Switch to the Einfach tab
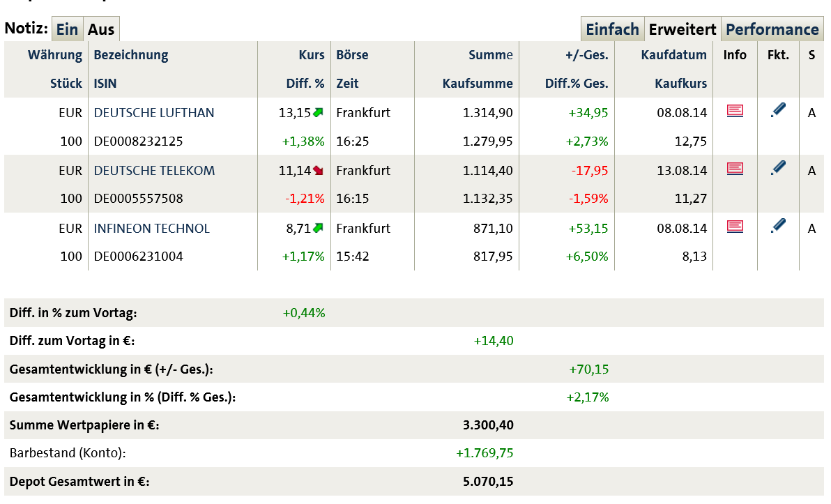831x504 pixels. point(612,29)
